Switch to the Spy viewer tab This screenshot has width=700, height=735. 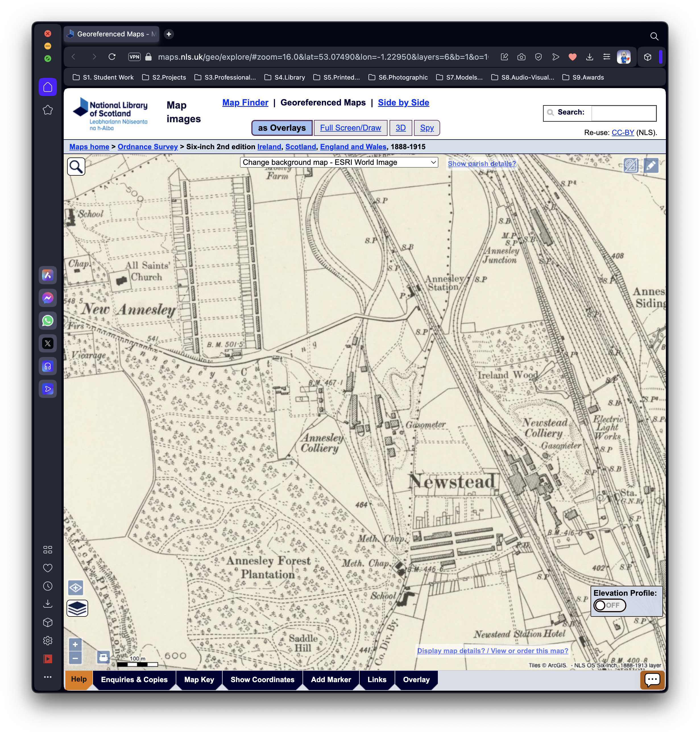[x=426, y=128]
